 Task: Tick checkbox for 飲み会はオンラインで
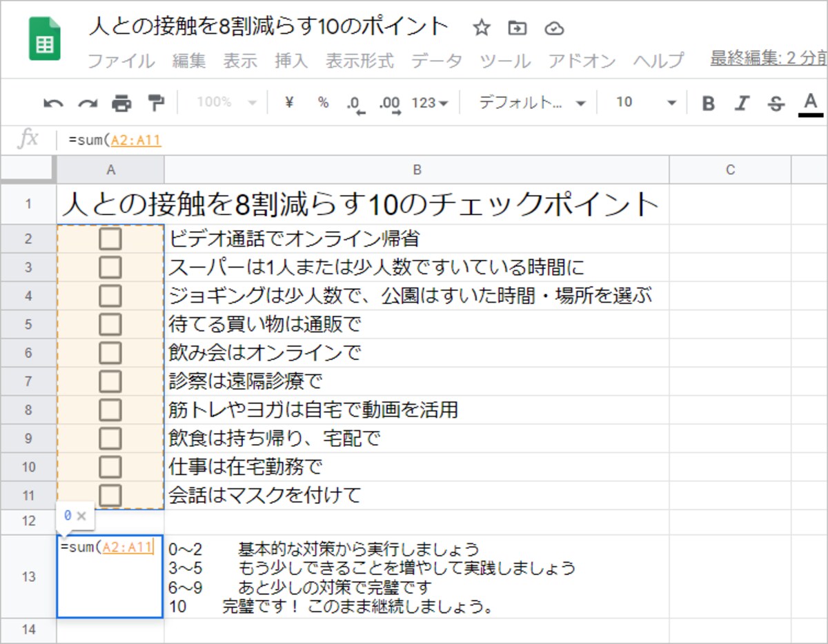pos(110,352)
